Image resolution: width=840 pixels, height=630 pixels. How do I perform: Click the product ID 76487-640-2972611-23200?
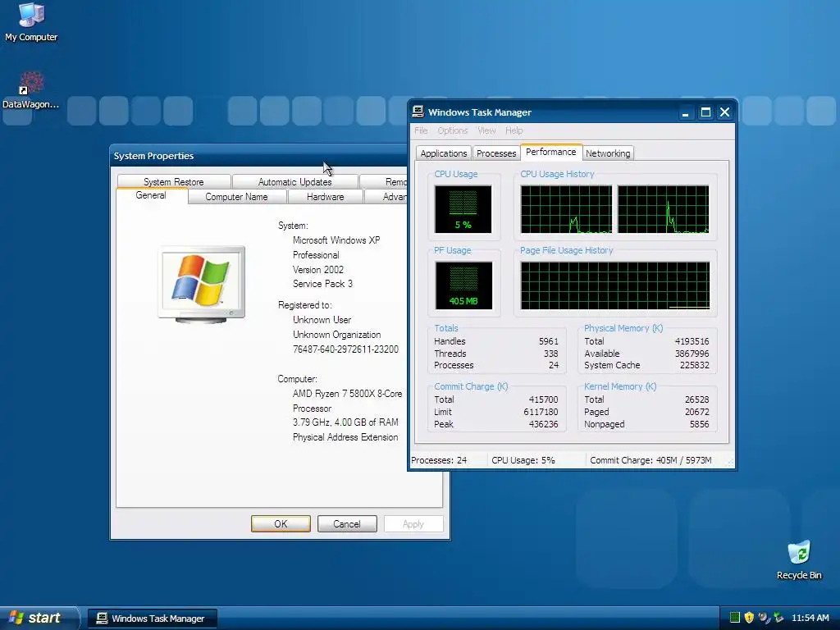(x=345, y=349)
